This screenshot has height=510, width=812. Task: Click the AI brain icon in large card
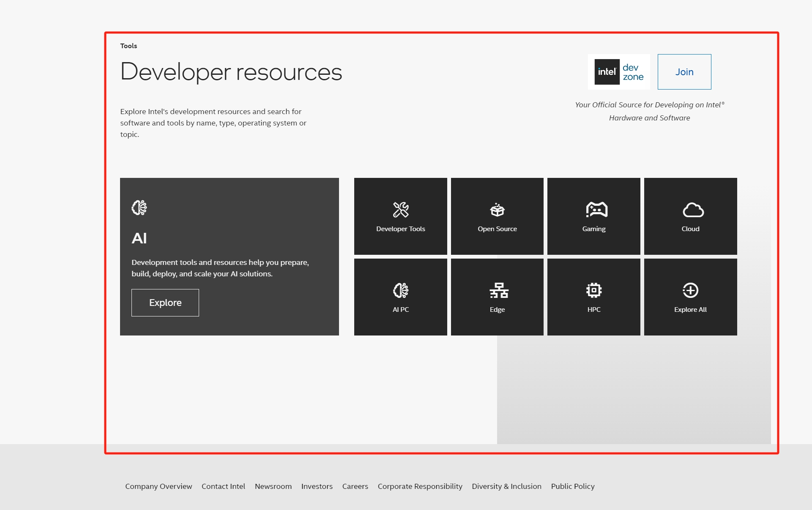pos(139,207)
